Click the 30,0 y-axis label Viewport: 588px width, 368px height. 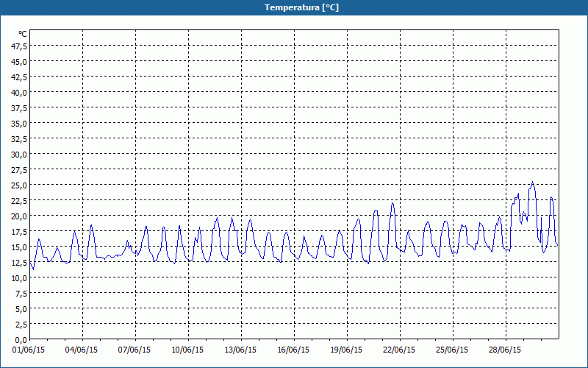pyautogui.click(x=19, y=155)
